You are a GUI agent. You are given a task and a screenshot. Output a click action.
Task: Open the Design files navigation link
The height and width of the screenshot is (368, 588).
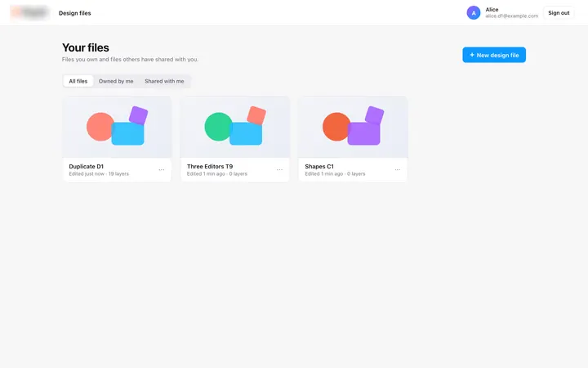(74, 13)
